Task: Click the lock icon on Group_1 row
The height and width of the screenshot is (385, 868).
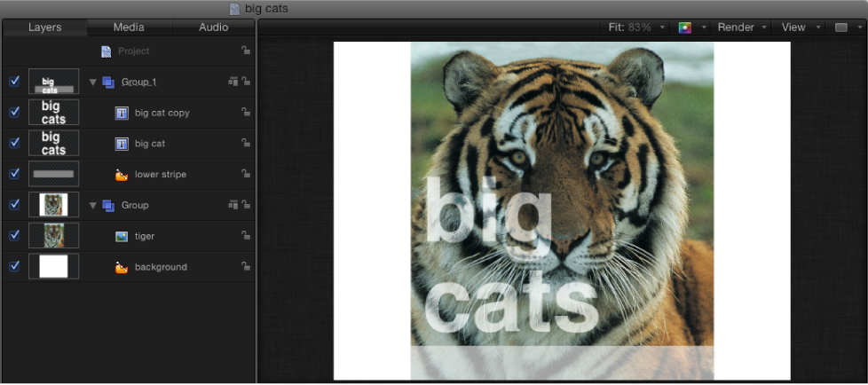Action: (246, 82)
